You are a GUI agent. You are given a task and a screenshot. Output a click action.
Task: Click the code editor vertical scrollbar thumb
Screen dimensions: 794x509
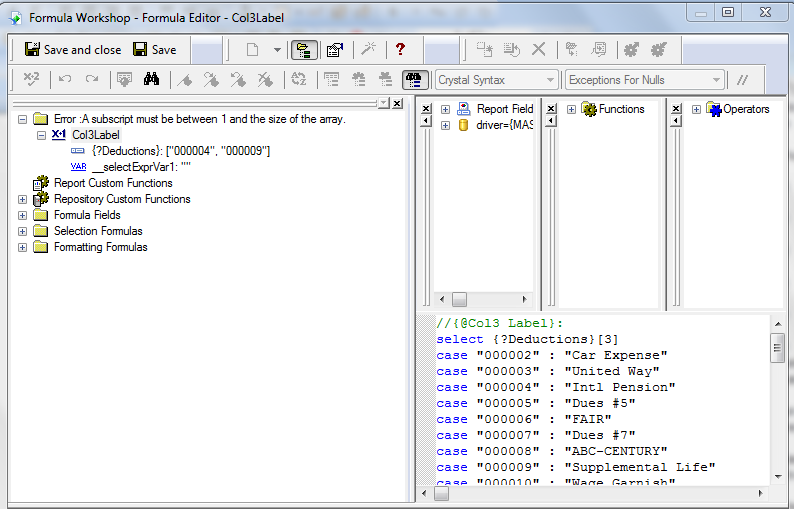[x=777, y=348]
